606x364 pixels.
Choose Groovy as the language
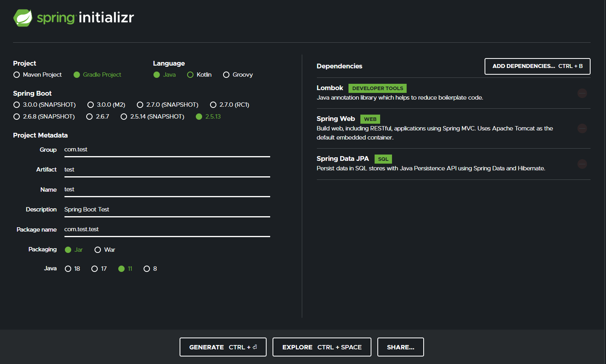[x=226, y=75]
